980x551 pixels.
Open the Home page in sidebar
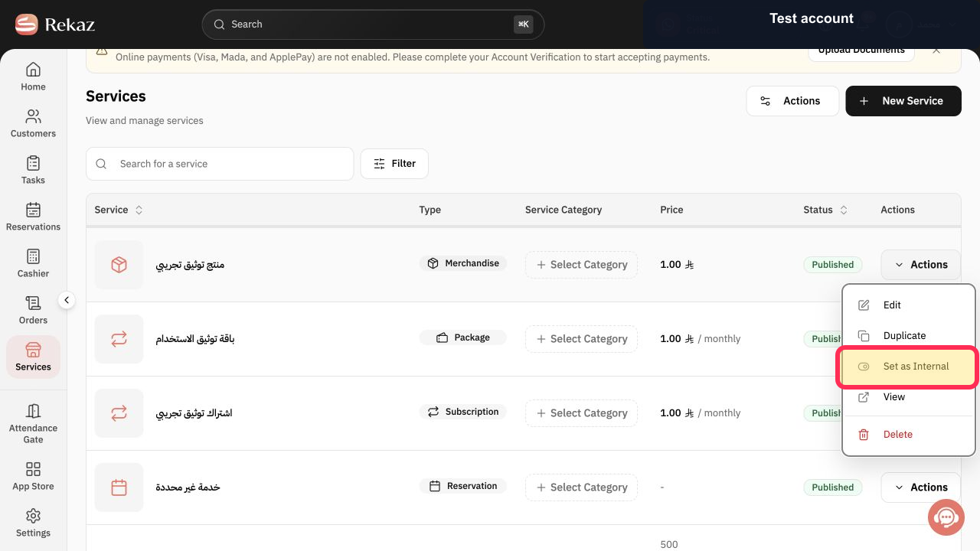[33, 77]
